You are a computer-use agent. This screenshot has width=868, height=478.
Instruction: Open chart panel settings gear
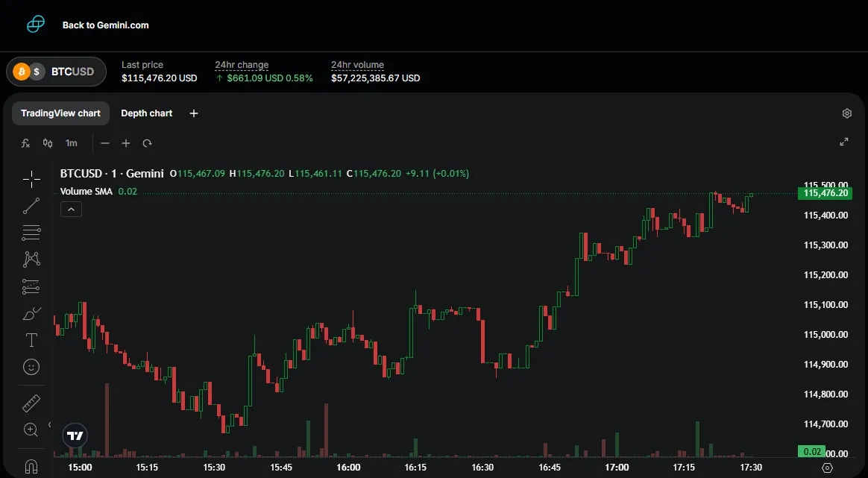pyautogui.click(x=847, y=113)
